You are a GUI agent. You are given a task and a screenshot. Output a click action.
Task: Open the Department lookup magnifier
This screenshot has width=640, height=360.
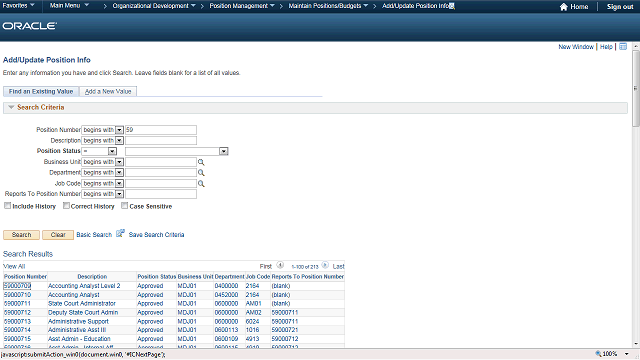coord(201,173)
